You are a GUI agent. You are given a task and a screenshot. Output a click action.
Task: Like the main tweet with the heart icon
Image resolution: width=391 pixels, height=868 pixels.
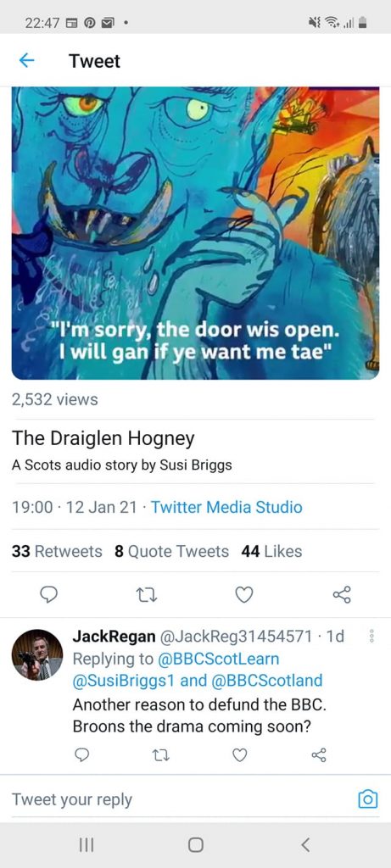pyautogui.click(x=244, y=594)
